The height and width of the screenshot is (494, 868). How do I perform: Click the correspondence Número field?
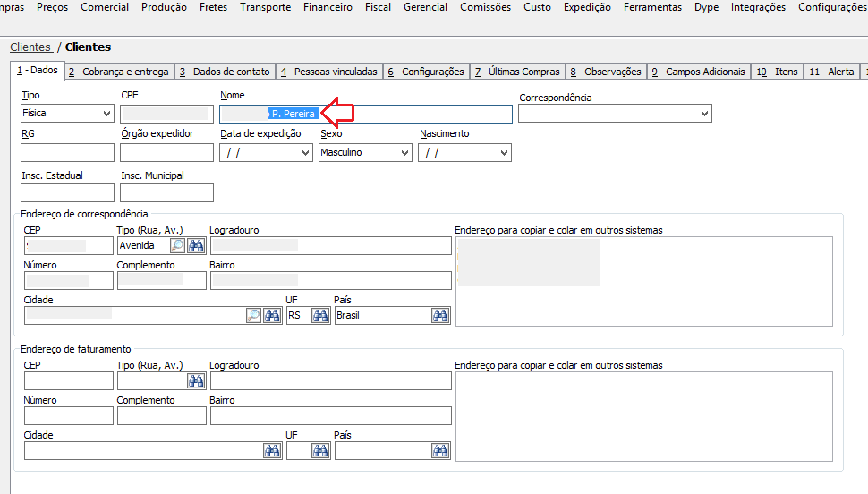tap(69, 281)
